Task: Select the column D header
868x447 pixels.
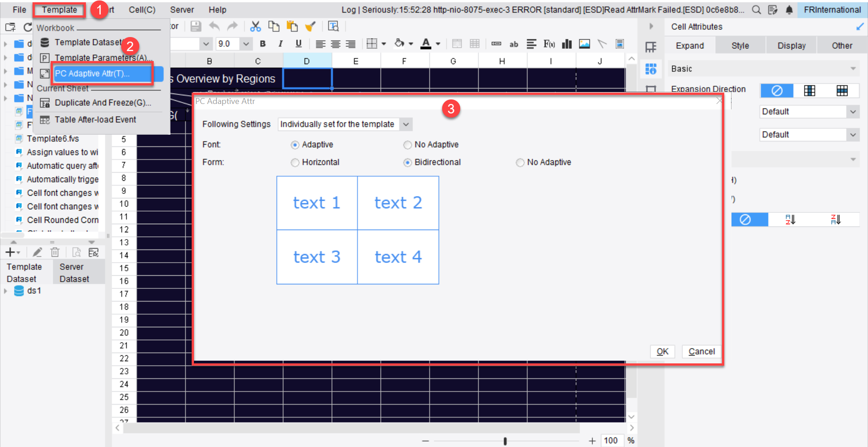Action: pyautogui.click(x=307, y=61)
